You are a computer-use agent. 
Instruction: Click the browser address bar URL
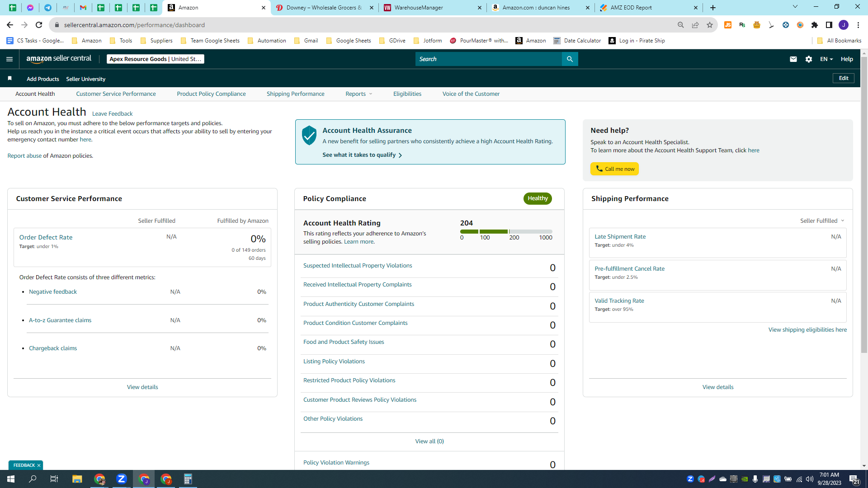134,25
